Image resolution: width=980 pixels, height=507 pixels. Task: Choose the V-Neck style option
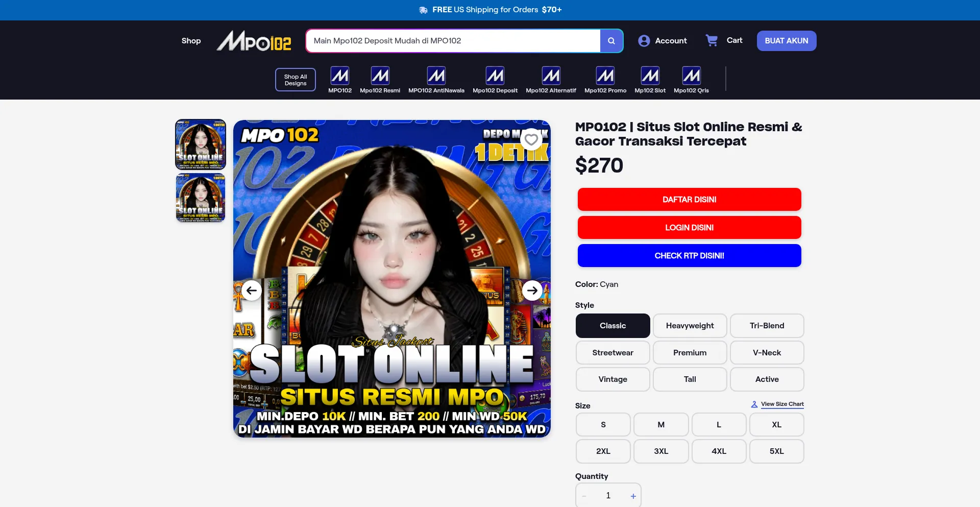767,353
